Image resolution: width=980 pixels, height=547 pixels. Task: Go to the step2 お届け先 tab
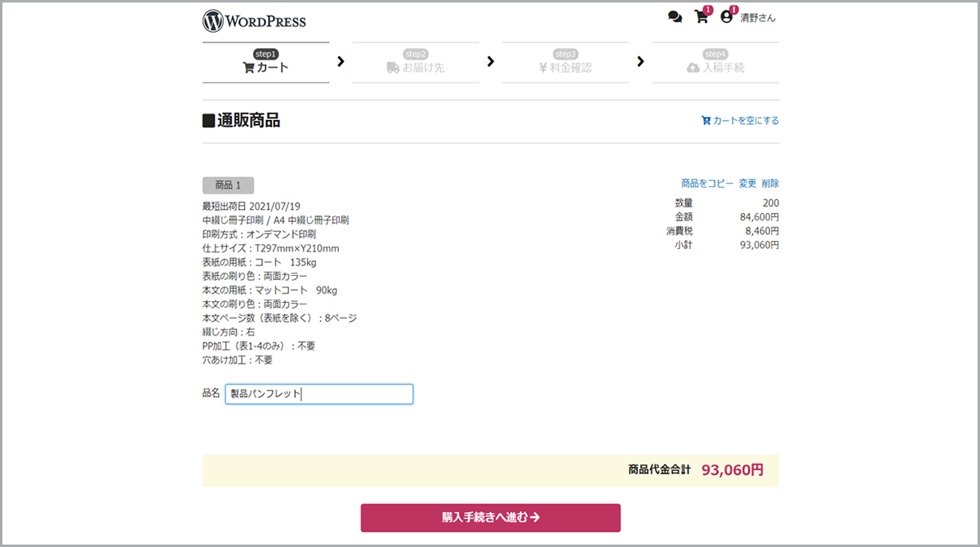pyautogui.click(x=416, y=63)
